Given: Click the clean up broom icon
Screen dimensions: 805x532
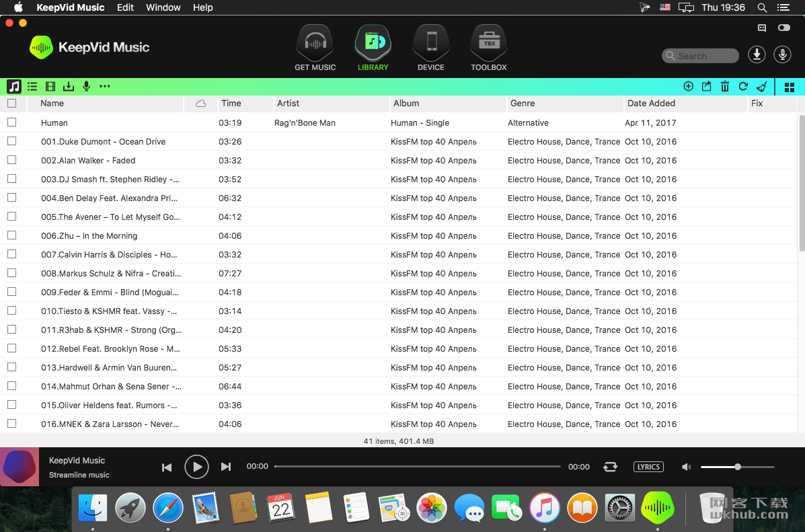Looking at the screenshot, I should (762, 86).
